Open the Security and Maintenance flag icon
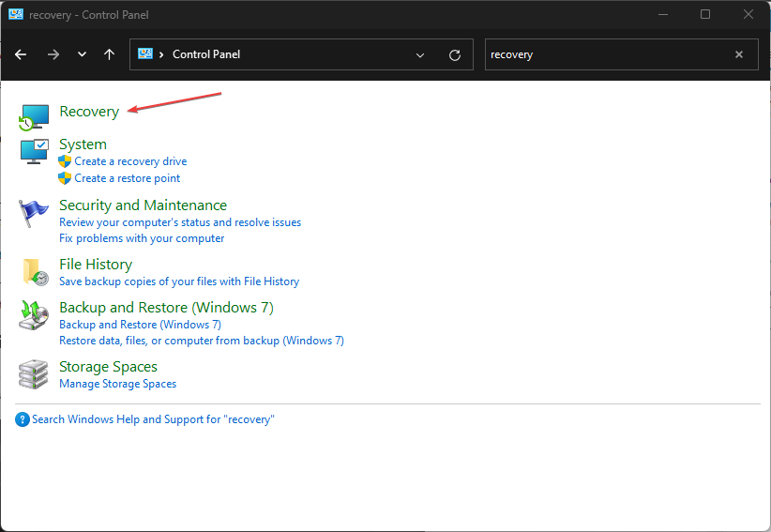The height and width of the screenshot is (532, 771). pyautogui.click(x=34, y=212)
